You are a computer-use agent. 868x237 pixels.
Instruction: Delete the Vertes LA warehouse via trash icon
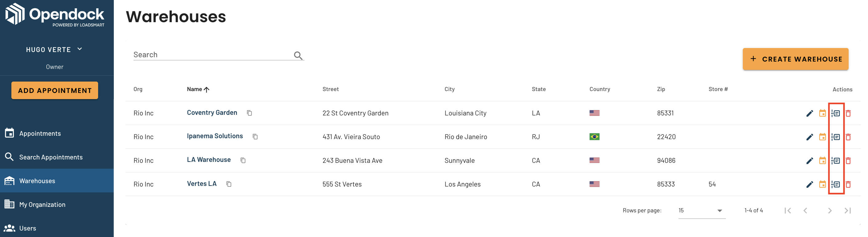pyautogui.click(x=848, y=184)
